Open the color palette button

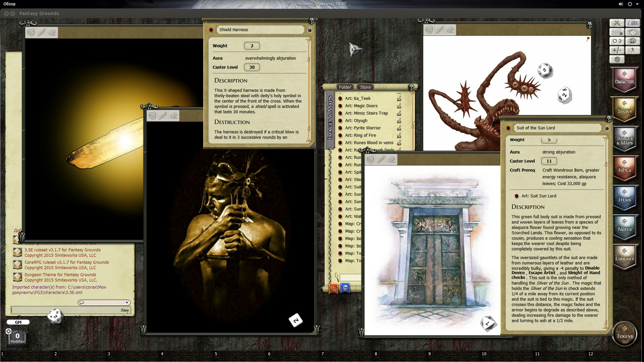[x=633, y=41]
